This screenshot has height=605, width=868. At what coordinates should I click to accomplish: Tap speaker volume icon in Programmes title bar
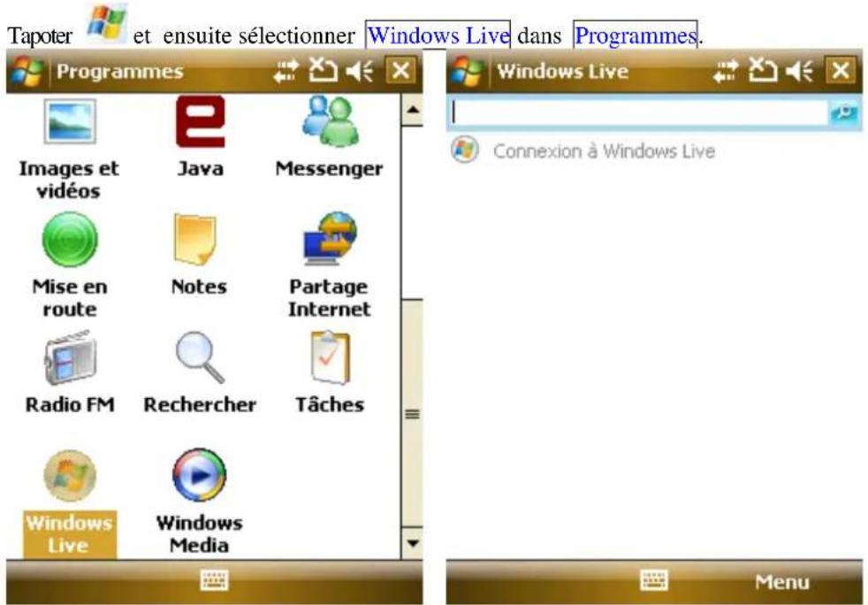pos(360,72)
